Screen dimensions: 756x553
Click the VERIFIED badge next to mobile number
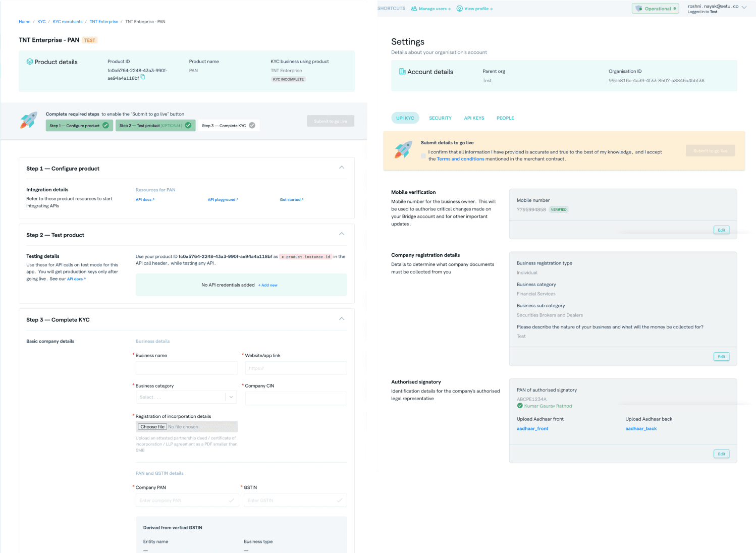tap(559, 209)
